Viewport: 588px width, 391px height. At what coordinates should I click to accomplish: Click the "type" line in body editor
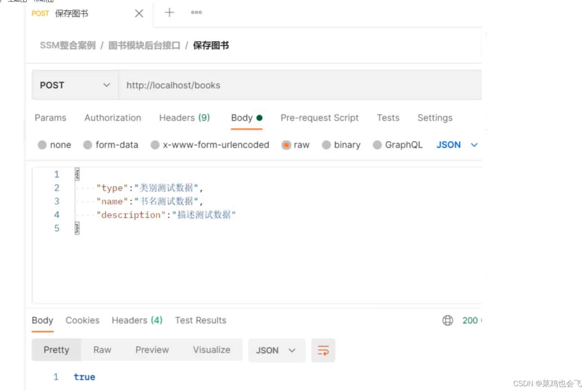[x=150, y=188]
